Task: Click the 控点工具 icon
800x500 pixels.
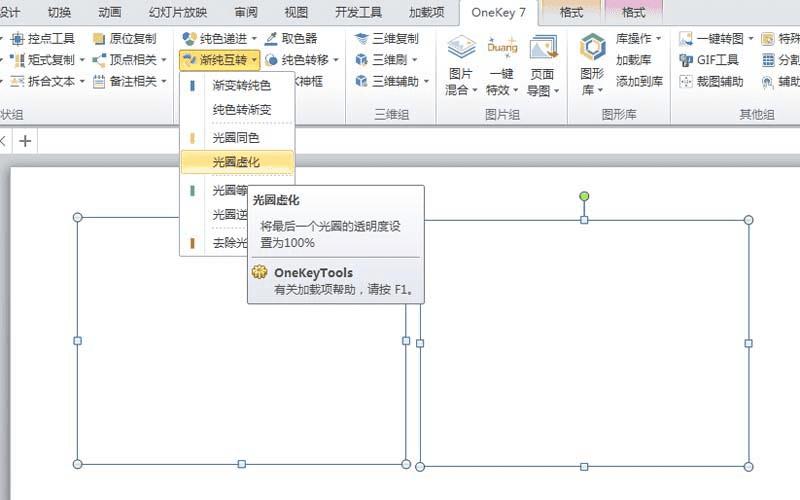Action: [18, 39]
